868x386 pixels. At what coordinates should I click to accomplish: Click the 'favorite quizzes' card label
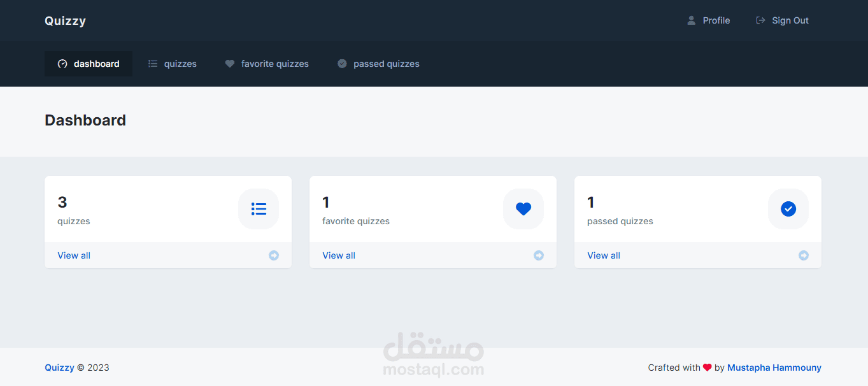click(356, 221)
